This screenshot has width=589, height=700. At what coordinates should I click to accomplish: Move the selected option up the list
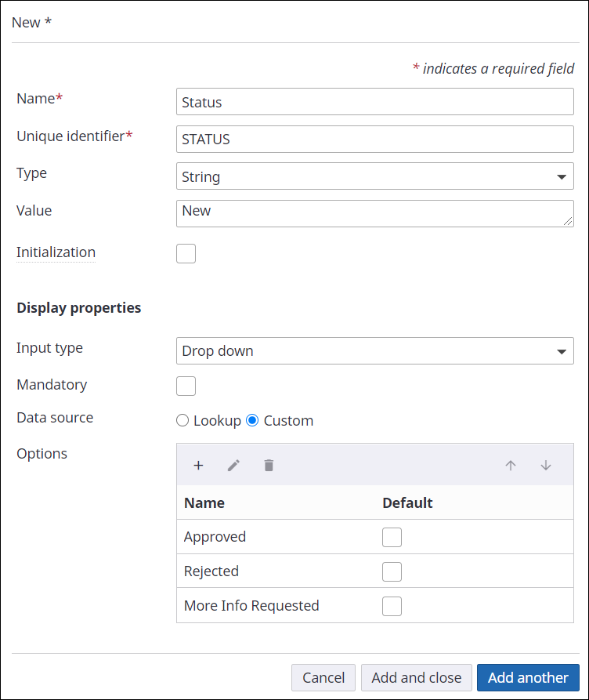pos(511,465)
